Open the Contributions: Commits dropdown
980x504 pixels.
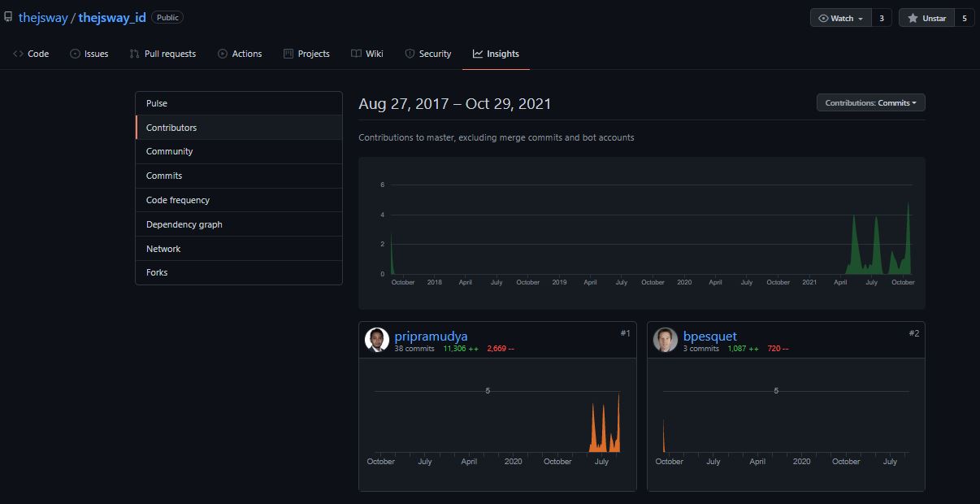[x=870, y=102]
